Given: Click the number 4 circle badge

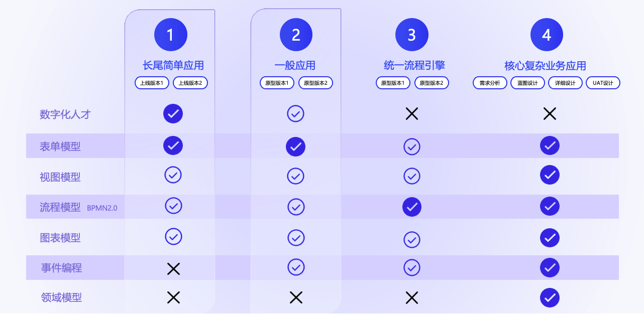Looking at the screenshot, I should pyautogui.click(x=547, y=35).
